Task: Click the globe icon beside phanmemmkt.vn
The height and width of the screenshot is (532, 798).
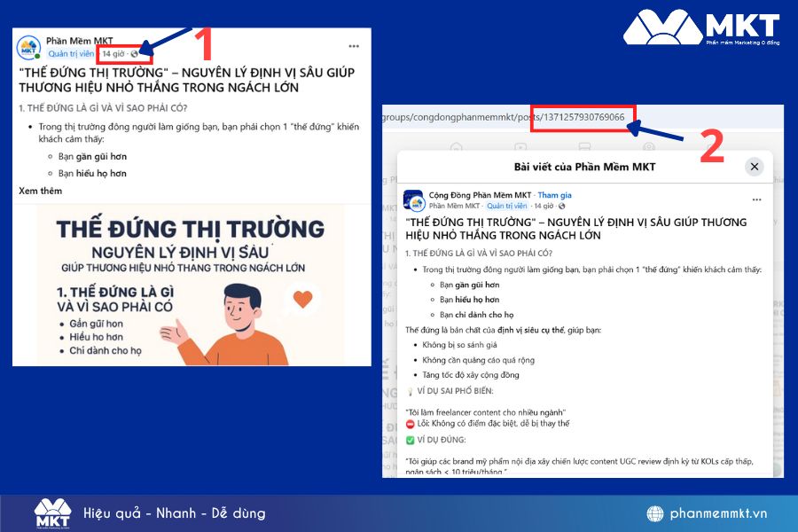Action: [655, 513]
